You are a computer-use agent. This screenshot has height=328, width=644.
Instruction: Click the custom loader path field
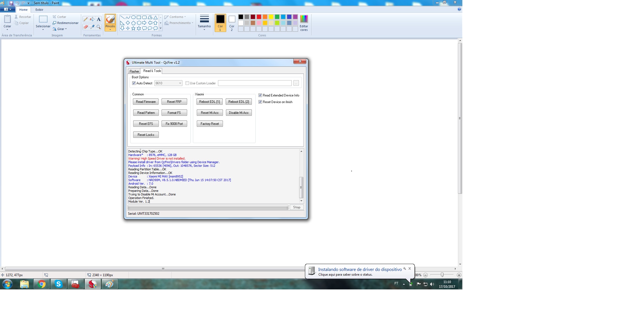pos(255,83)
